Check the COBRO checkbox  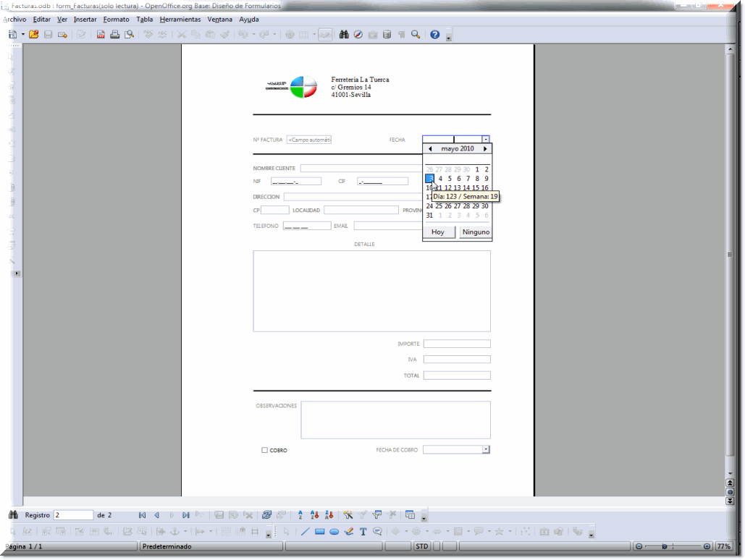tap(265, 450)
